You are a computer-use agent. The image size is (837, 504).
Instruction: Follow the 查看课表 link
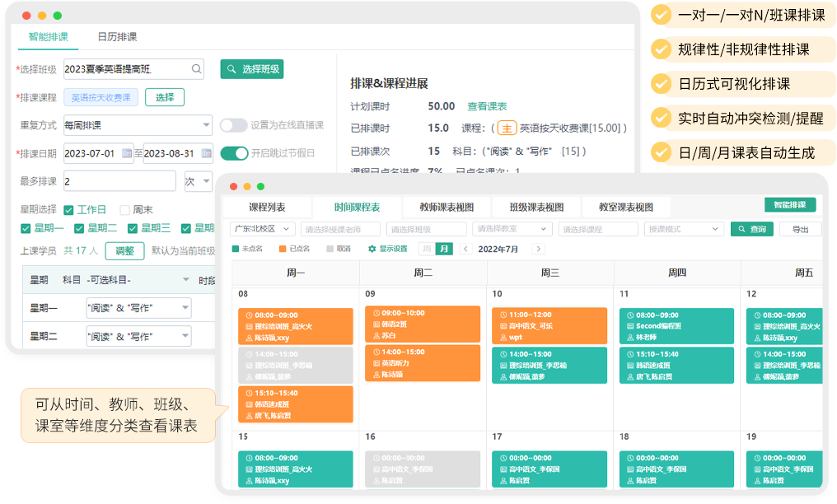coord(487,106)
